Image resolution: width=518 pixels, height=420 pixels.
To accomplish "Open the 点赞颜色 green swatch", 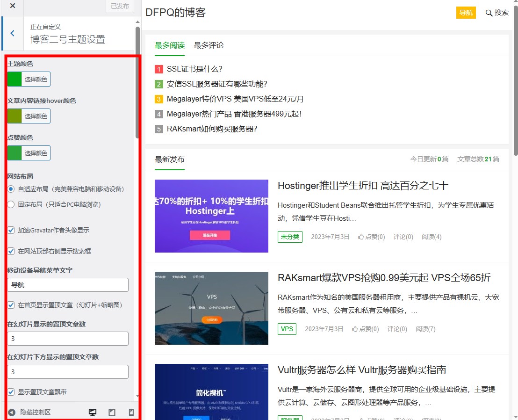I will click(x=14, y=153).
